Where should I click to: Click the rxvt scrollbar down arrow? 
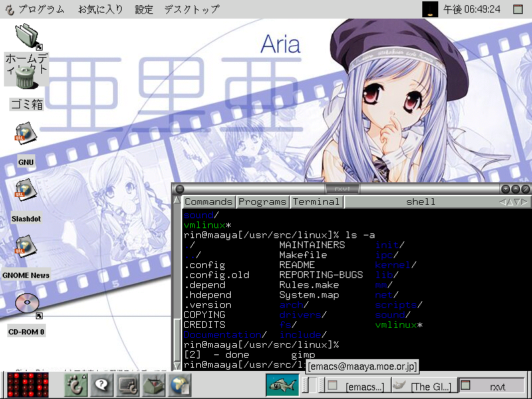[177, 366]
